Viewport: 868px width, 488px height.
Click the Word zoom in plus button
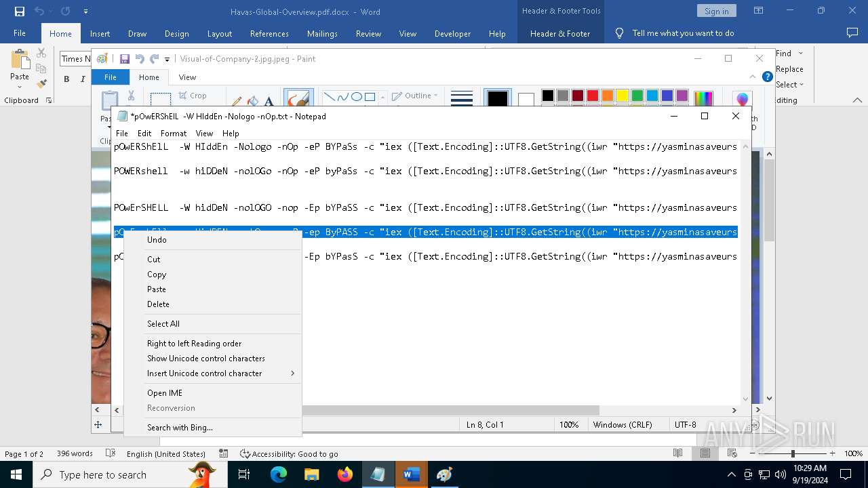tap(832, 453)
